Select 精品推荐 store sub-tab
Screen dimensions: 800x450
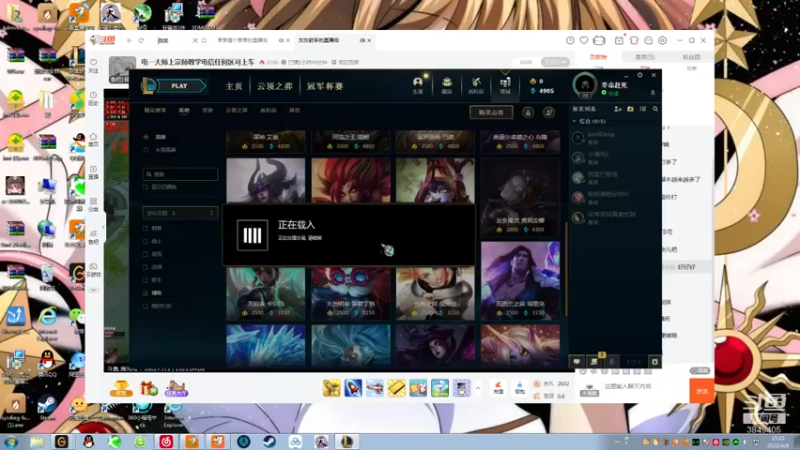155,110
